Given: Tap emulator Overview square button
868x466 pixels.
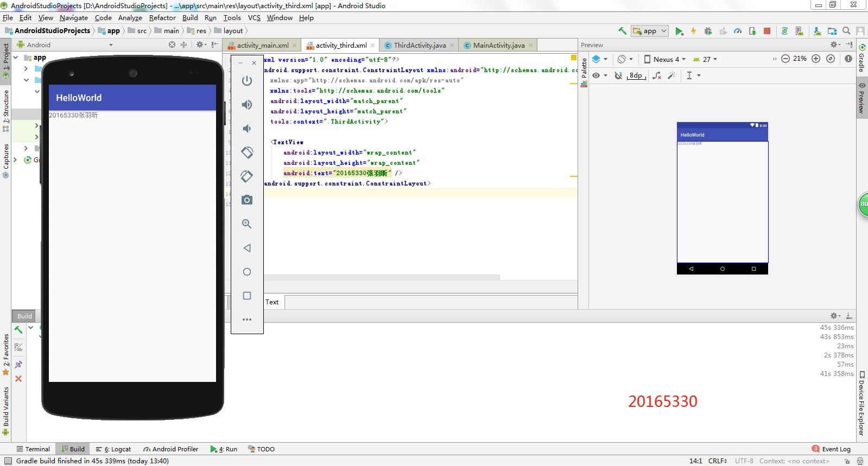Looking at the screenshot, I should (x=247, y=296).
